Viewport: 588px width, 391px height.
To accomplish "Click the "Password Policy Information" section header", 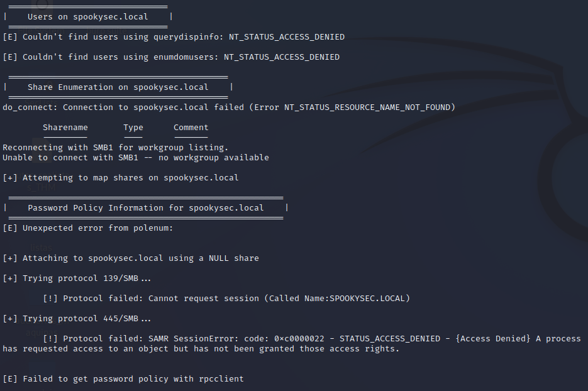I will tap(145, 208).
